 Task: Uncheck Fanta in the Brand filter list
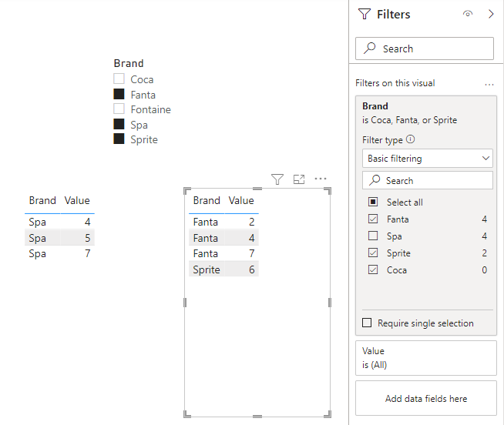[x=373, y=219]
